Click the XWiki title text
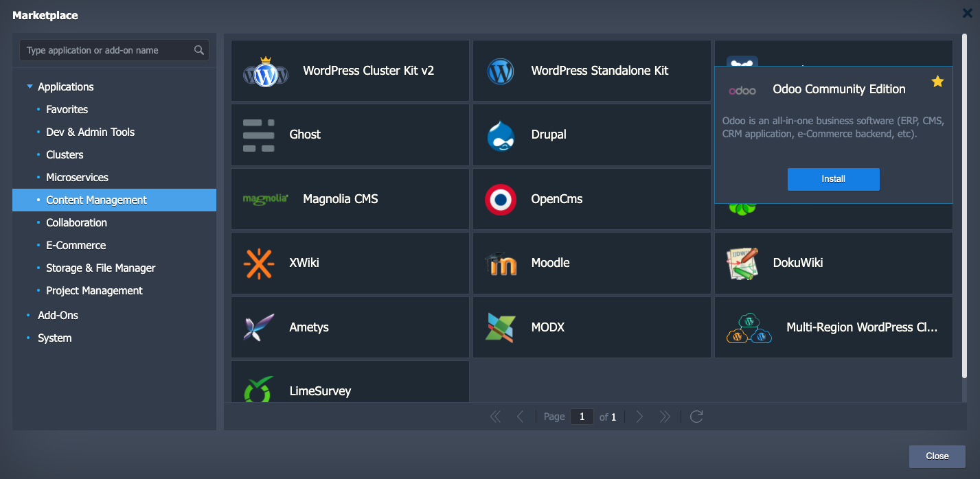Screen dimensions: 980x479 (304, 263)
